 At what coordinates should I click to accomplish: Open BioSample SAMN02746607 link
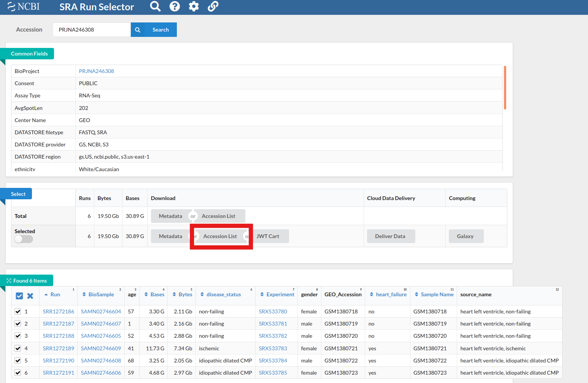point(101,324)
